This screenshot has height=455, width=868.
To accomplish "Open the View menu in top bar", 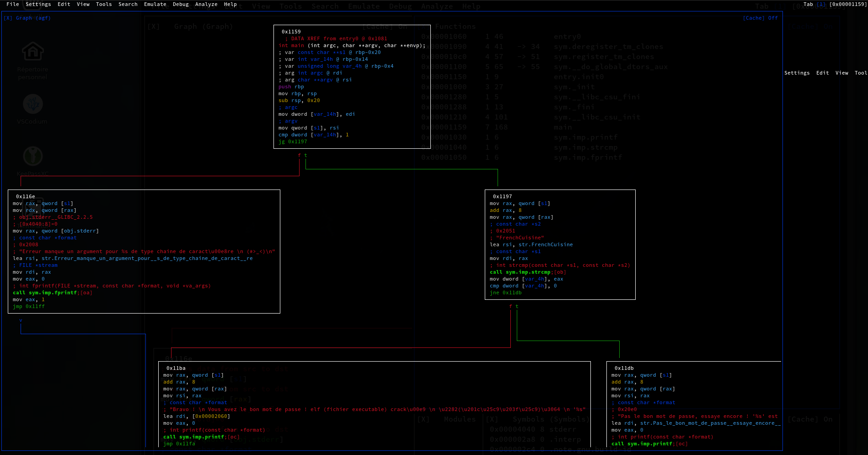I will pyautogui.click(x=83, y=4).
